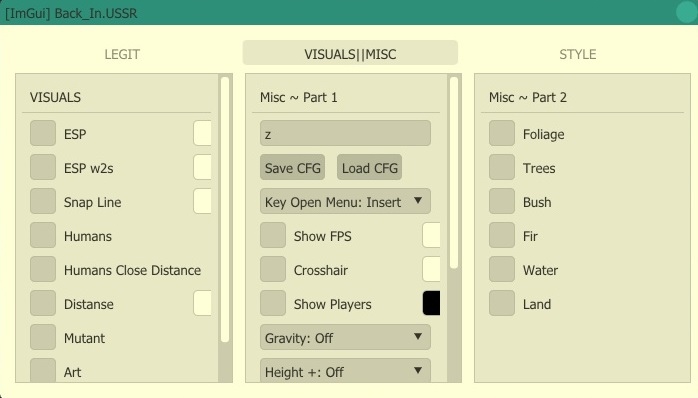Check the Humans Close Distance option
This screenshot has width=698, height=398.
click(x=43, y=269)
